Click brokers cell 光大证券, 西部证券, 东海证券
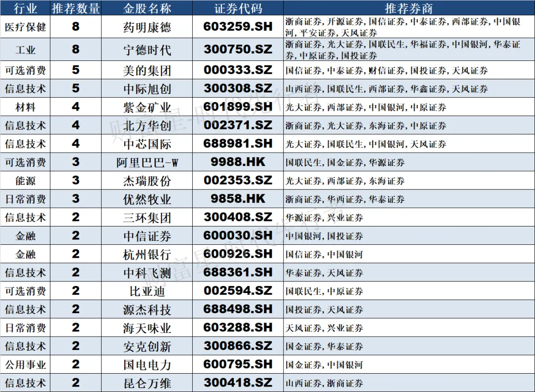The width and height of the screenshot is (535, 392). coord(409,181)
